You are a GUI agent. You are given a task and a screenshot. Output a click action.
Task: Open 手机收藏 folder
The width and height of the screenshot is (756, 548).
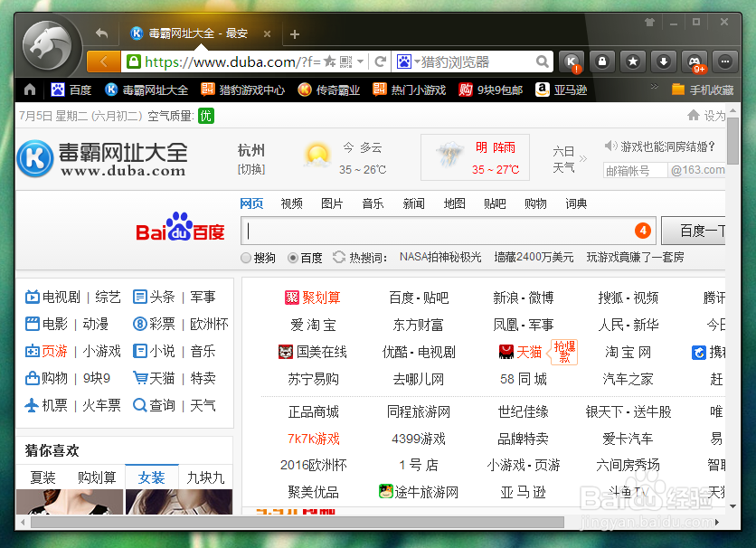point(703,90)
